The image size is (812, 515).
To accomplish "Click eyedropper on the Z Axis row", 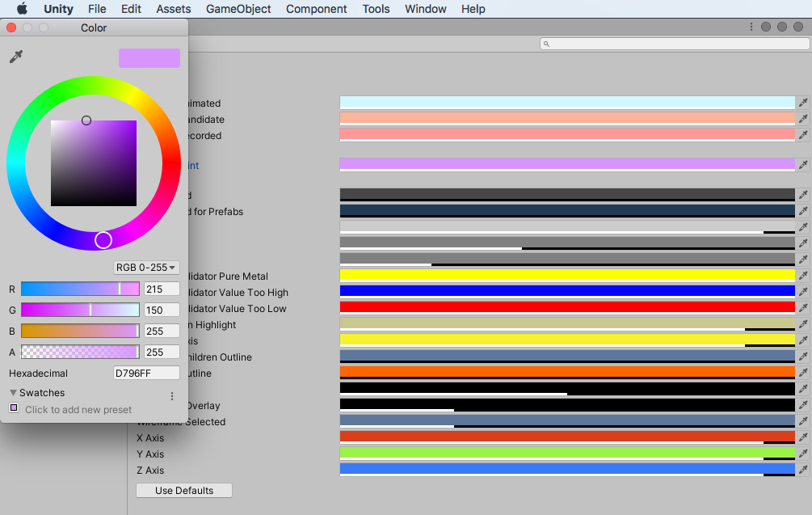I will point(803,470).
